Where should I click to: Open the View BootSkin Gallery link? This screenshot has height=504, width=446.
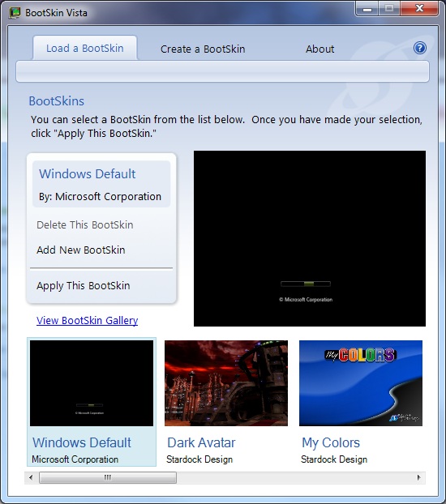(x=88, y=320)
